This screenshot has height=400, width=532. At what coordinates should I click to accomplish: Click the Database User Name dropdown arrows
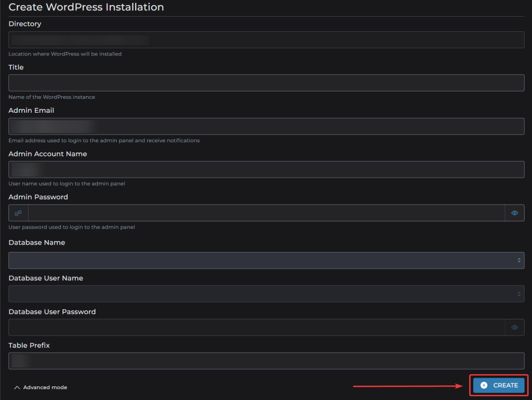point(519,294)
